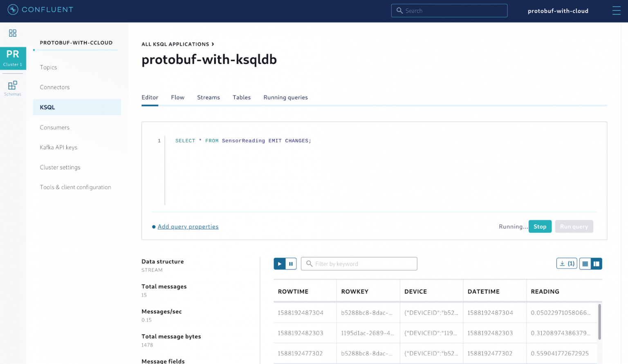
Task: Open Add query properties
Action: (188, 226)
